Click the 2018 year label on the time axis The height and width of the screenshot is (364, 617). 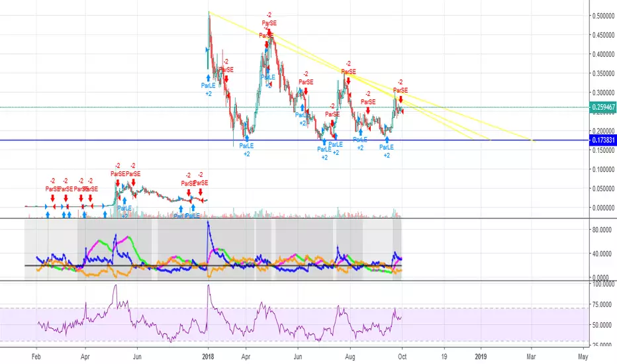click(208, 357)
